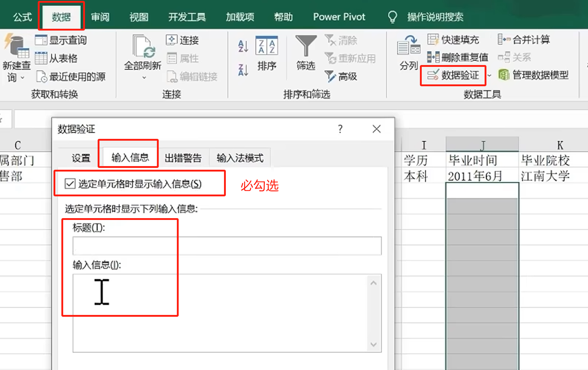Expand the 数据验证 dropdown arrow
This screenshot has height=370, width=588.
[x=489, y=75]
